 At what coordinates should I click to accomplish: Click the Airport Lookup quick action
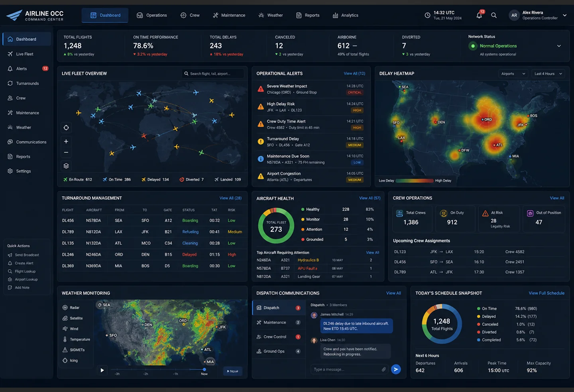23,280
